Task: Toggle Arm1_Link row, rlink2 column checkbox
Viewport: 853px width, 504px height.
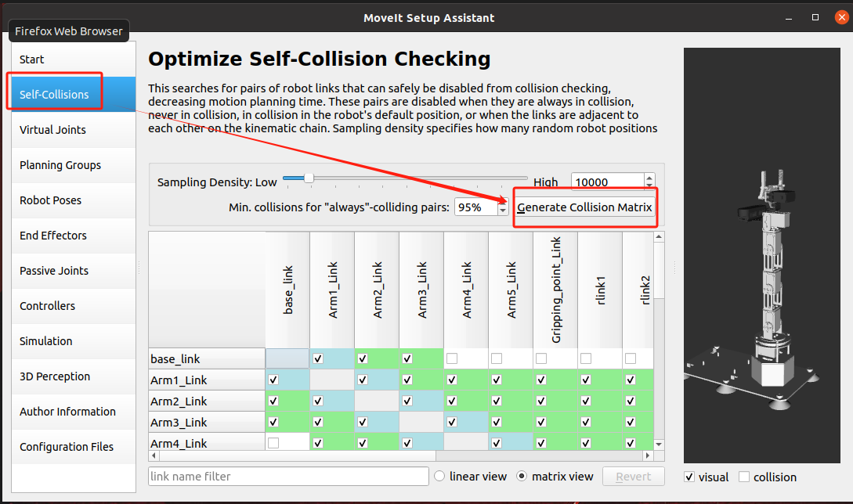Action: [631, 380]
